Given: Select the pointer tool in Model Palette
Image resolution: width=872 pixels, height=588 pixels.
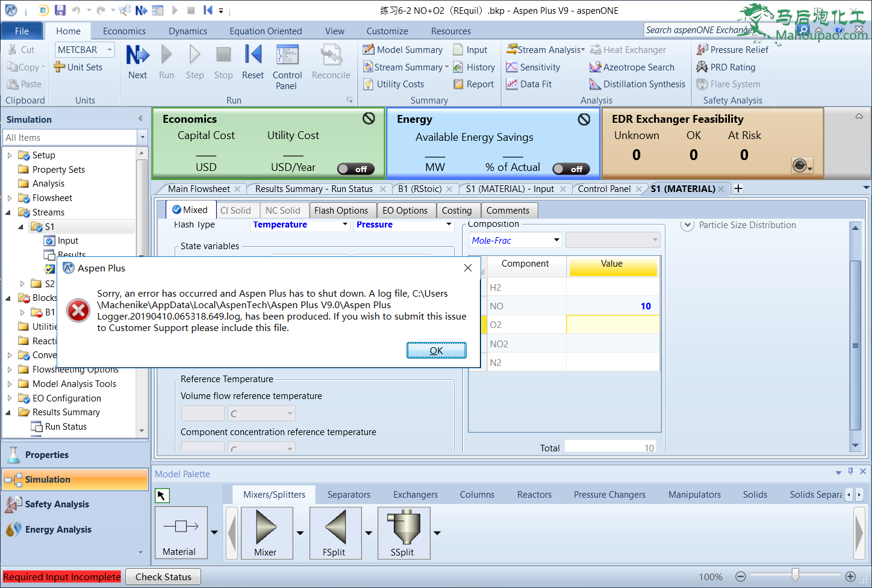Looking at the screenshot, I should tap(162, 495).
